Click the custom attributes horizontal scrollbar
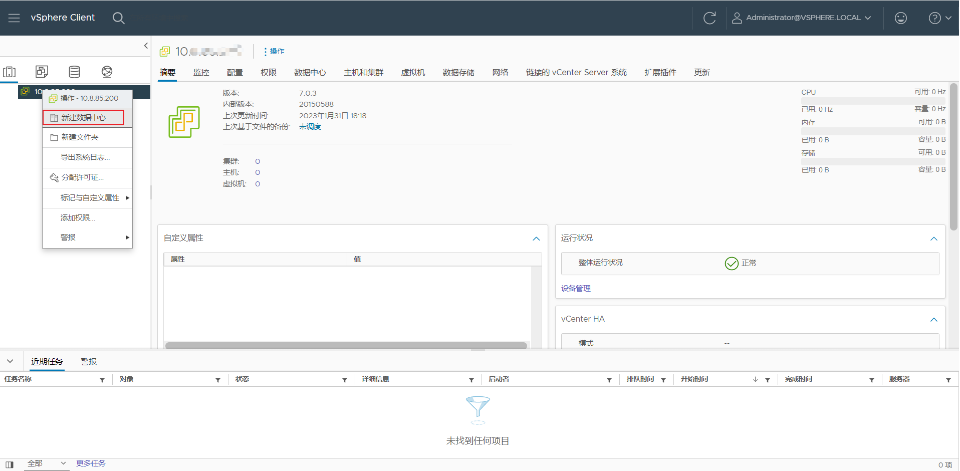The height and width of the screenshot is (471, 960). coord(346,345)
